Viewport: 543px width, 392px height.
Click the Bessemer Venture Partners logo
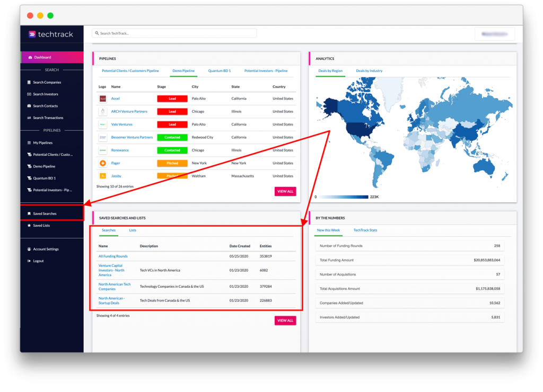coord(102,137)
